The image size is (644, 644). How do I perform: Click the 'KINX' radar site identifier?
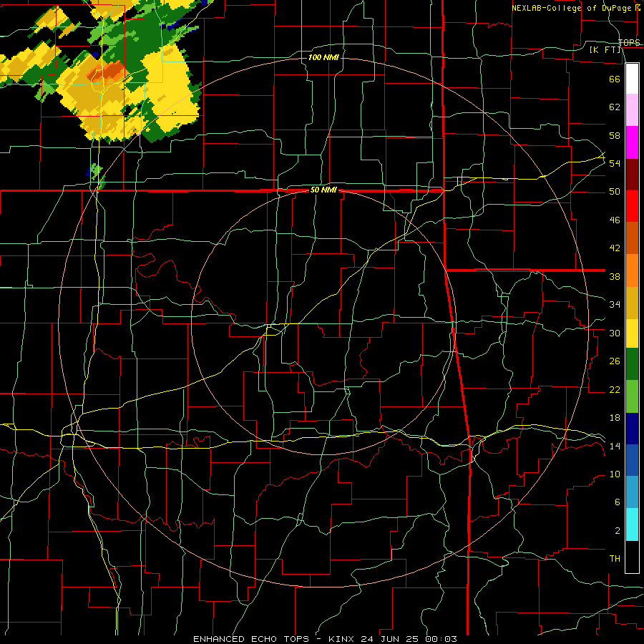point(343,639)
